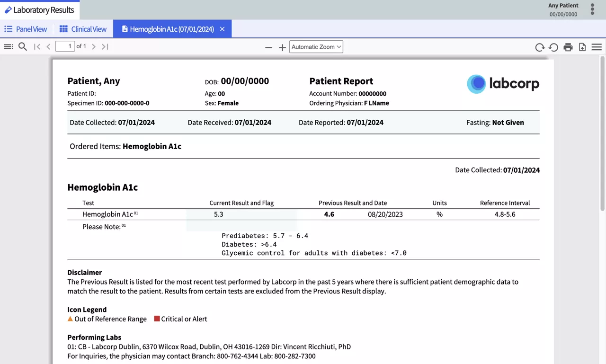Jump to the first page
The height and width of the screenshot is (364, 606).
click(x=37, y=46)
